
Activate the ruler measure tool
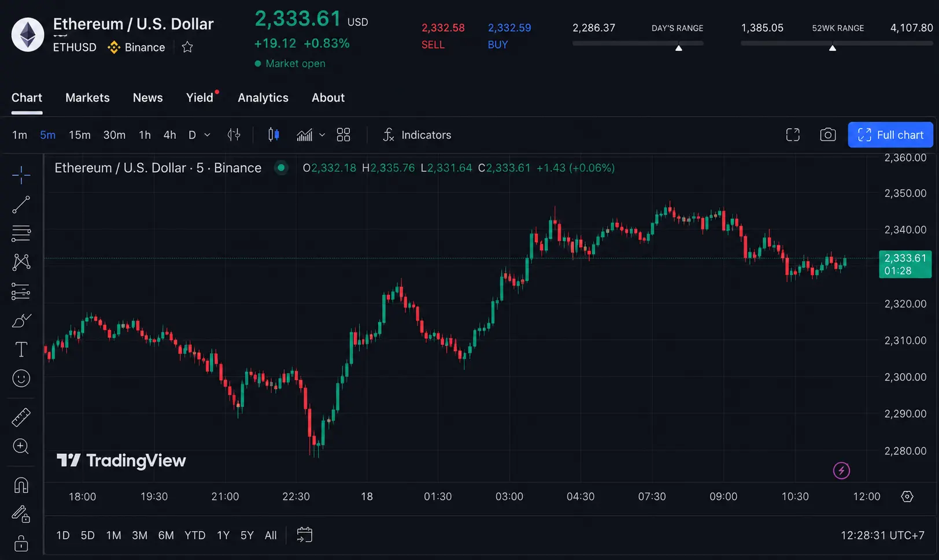coord(21,417)
